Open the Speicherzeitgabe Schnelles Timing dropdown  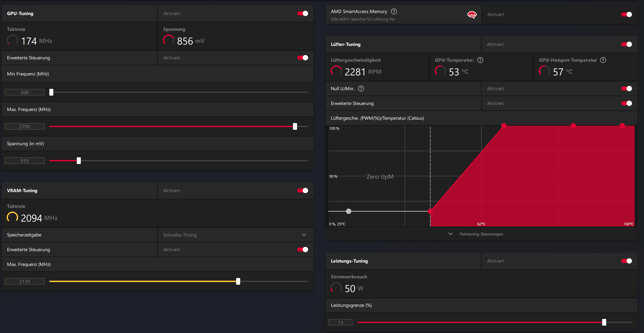(x=235, y=235)
